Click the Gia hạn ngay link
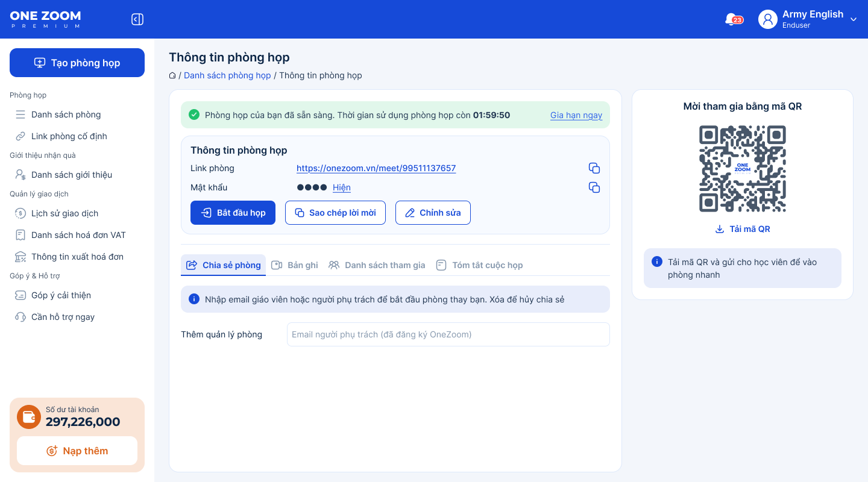868x482 pixels. click(x=576, y=115)
